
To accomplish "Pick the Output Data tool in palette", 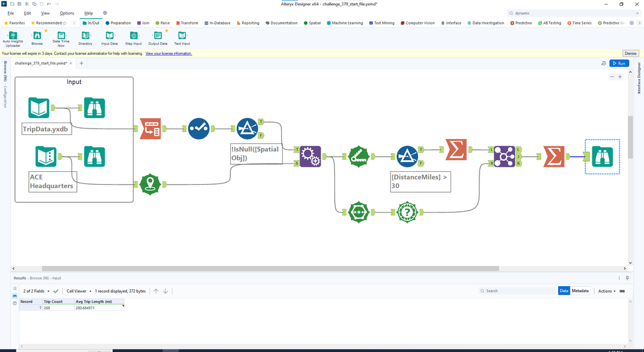I will [157, 38].
